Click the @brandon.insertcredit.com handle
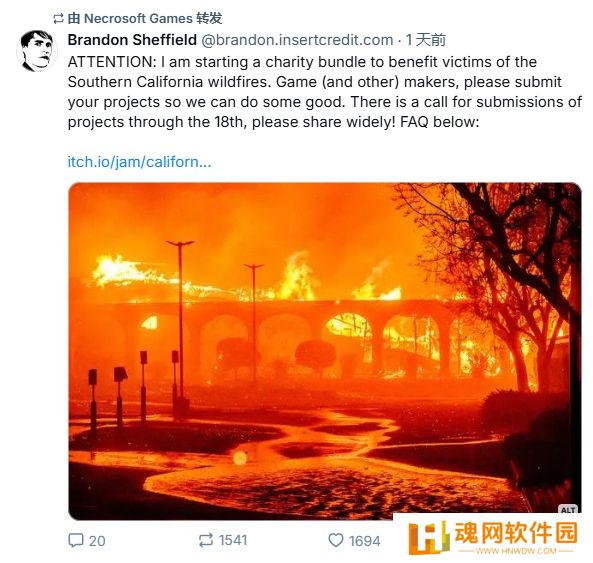The image size is (593, 563). click(x=297, y=40)
